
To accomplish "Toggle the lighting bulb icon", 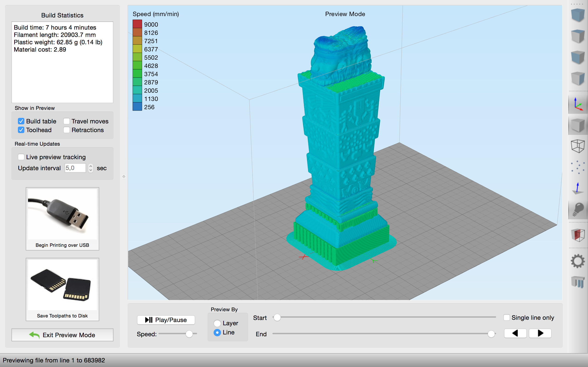I will (x=578, y=210).
